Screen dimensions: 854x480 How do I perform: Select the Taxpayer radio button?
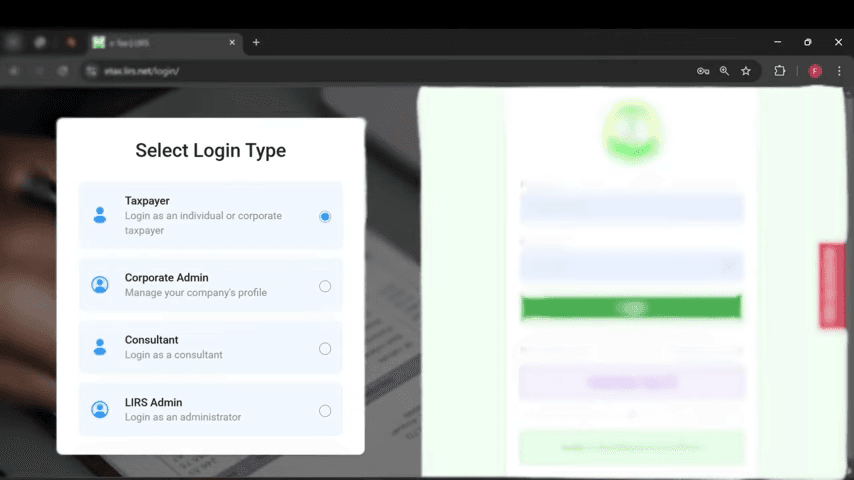tap(325, 216)
